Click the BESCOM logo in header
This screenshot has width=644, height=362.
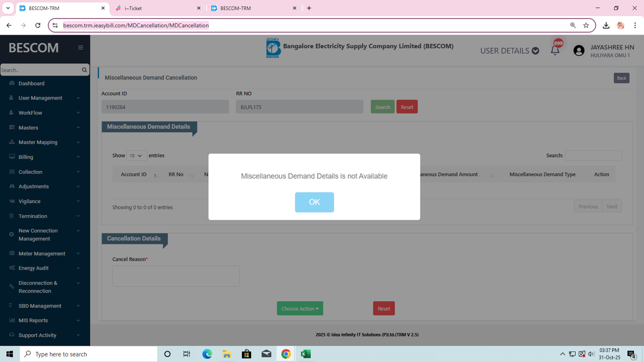pyautogui.click(x=273, y=48)
